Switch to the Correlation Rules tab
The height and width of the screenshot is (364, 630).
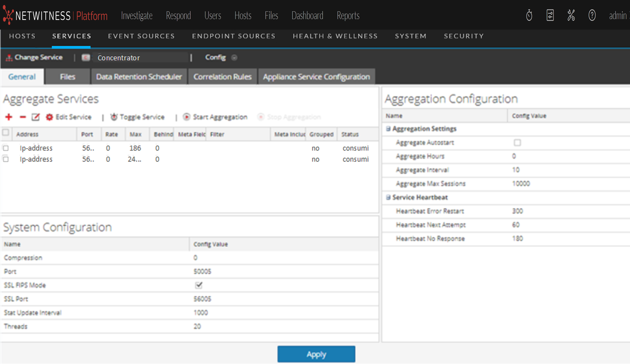222,77
